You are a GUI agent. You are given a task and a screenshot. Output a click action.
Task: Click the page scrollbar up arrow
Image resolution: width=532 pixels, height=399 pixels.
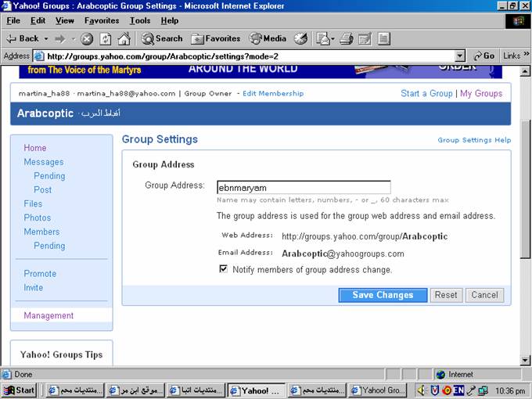pyautogui.click(x=525, y=71)
